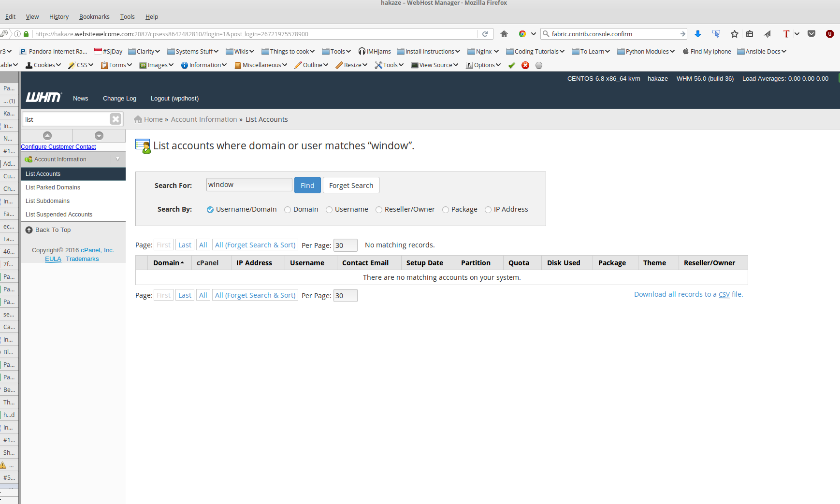This screenshot has width=840, height=504.
Task: Download all records to CSV link
Action: point(688,294)
